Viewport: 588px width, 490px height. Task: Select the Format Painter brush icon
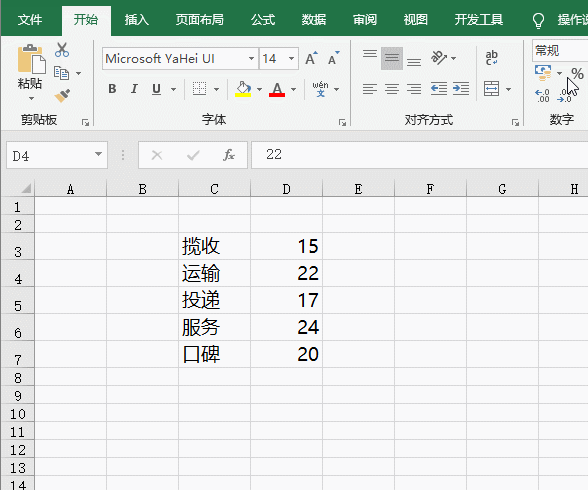(62, 96)
